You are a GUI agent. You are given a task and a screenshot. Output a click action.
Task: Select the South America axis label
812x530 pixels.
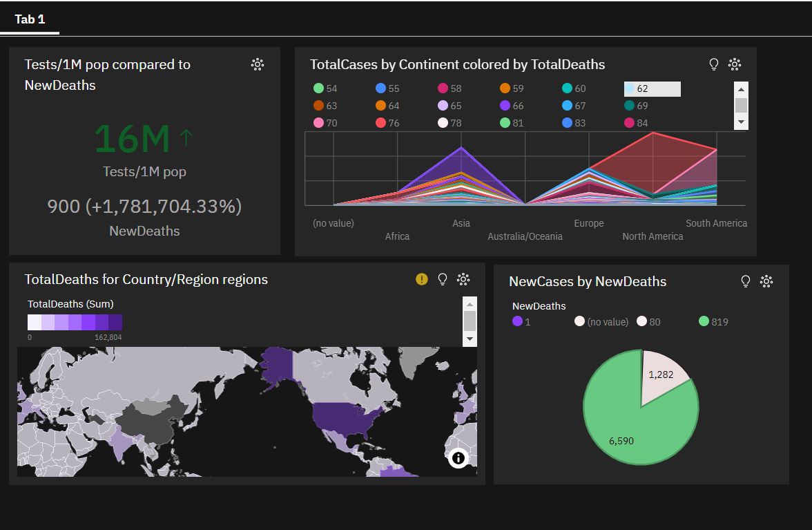pos(716,223)
